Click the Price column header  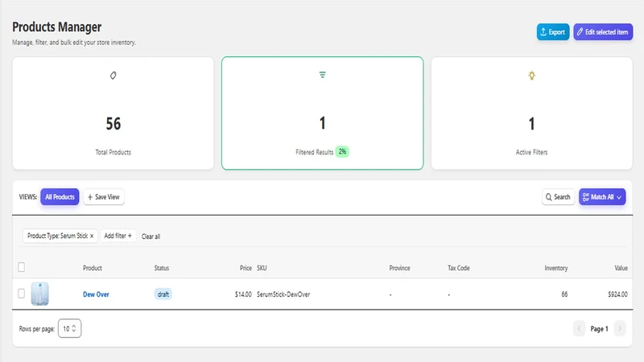click(x=246, y=268)
